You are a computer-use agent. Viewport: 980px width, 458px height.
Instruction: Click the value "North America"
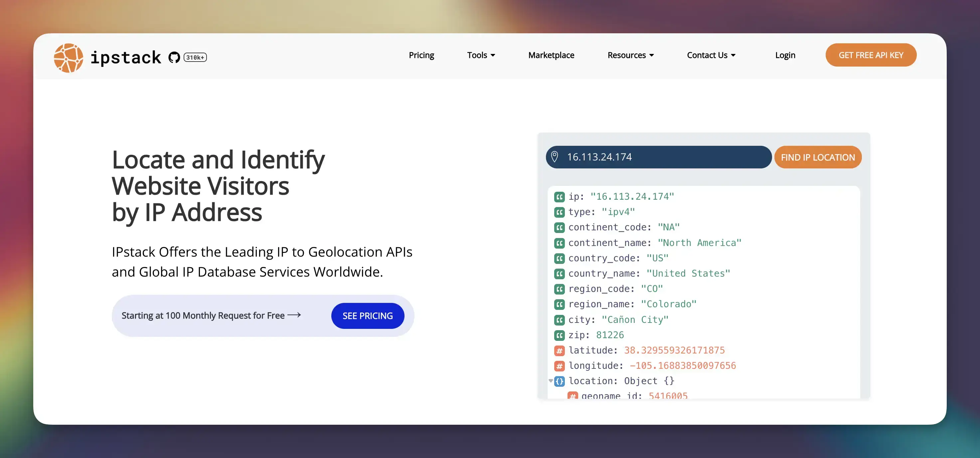pos(699,243)
